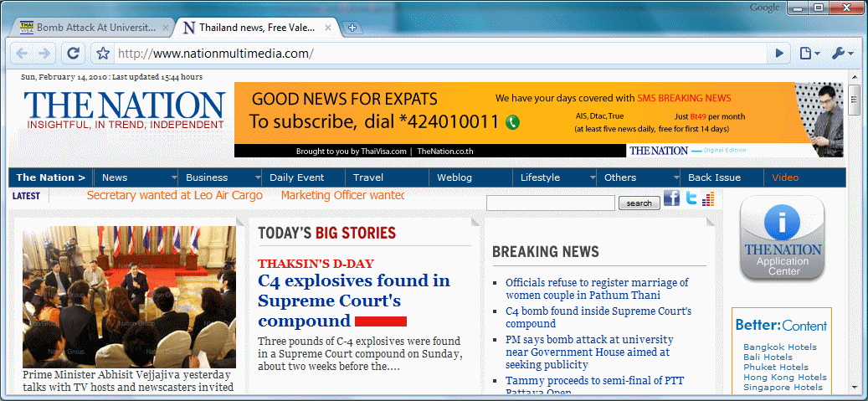Click the vertical scrollbar thumb
The image size is (868, 401).
[854, 100]
